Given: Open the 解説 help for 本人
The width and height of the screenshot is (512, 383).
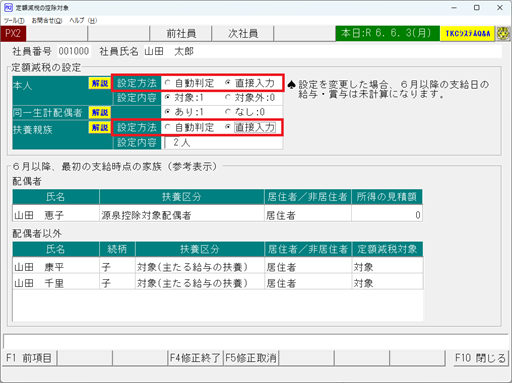Looking at the screenshot, I should pos(100,83).
